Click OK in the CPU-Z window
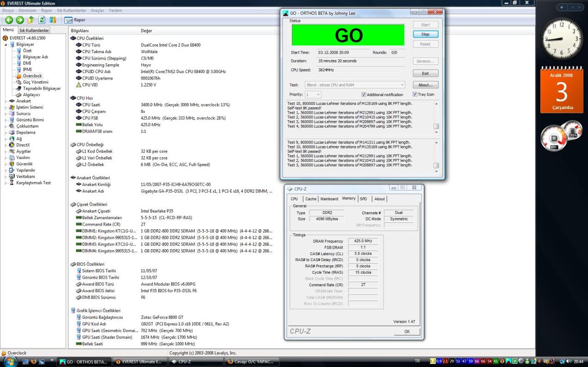This screenshot has height=367, width=588. point(407,331)
